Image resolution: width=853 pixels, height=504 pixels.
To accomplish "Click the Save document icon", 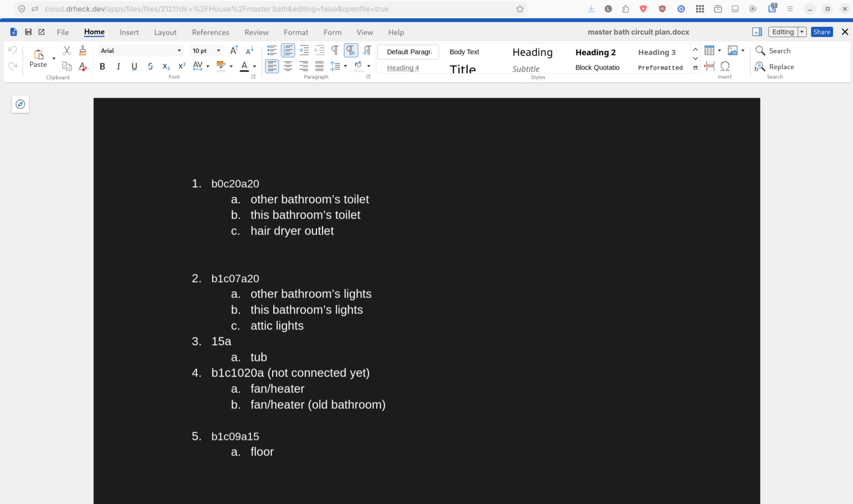I will 28,32.
